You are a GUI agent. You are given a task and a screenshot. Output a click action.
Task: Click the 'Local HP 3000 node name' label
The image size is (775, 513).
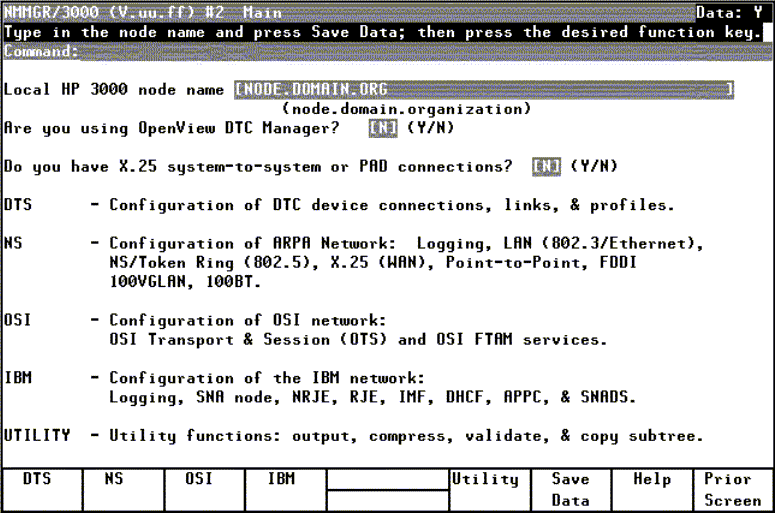tap(114, 89)
